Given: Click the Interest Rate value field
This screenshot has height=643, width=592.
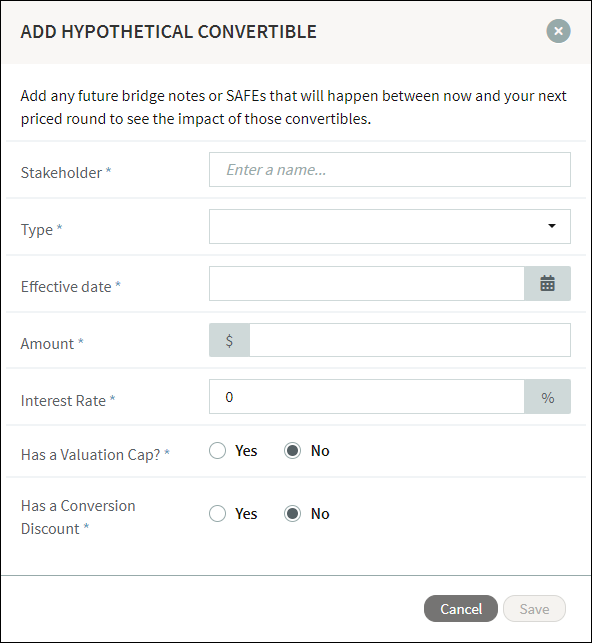Looking at the screenshot, I should coord(367,397).
